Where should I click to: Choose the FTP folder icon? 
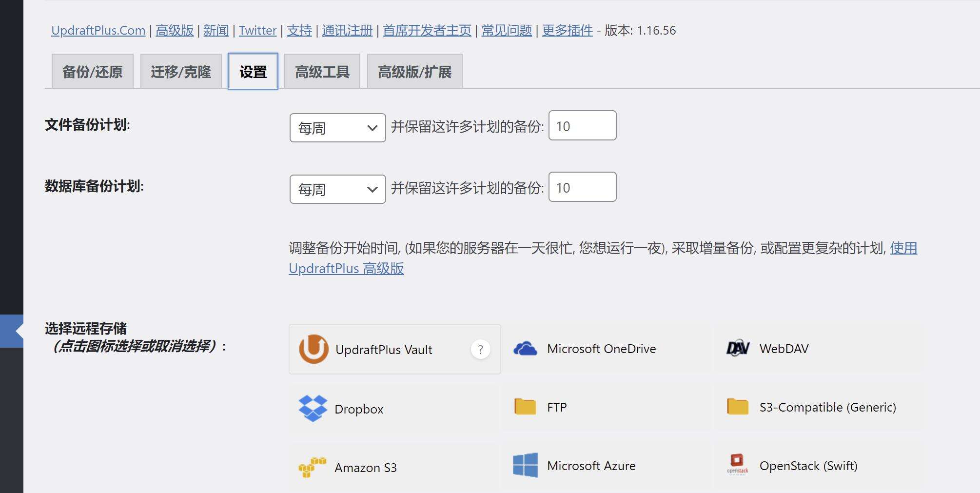point(525,406)
